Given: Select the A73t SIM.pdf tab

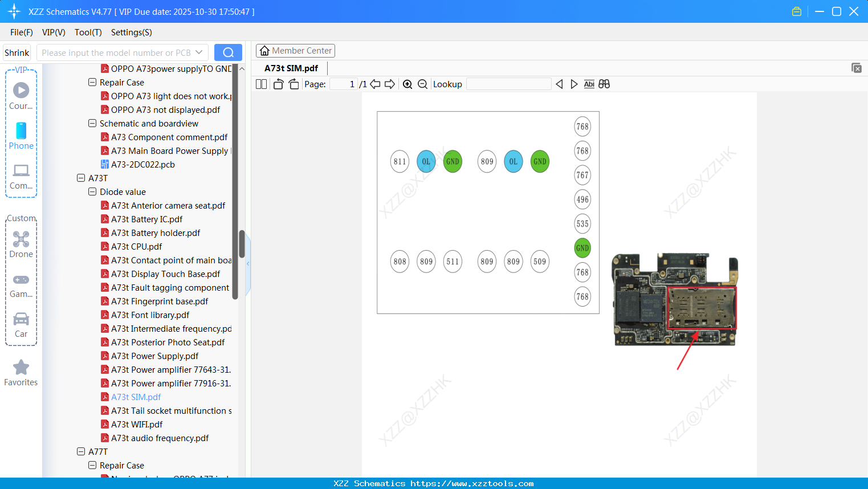Looking at the screenshot, I should [291, 68].
